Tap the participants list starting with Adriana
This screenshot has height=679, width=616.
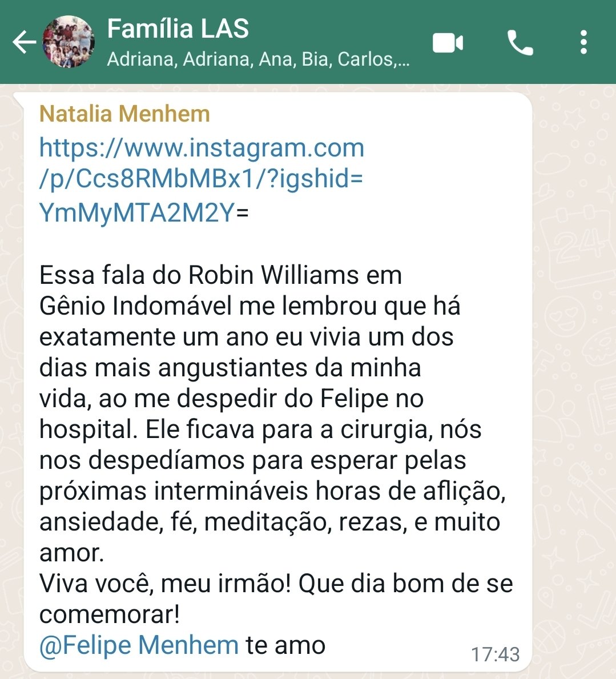coord(258,59)
